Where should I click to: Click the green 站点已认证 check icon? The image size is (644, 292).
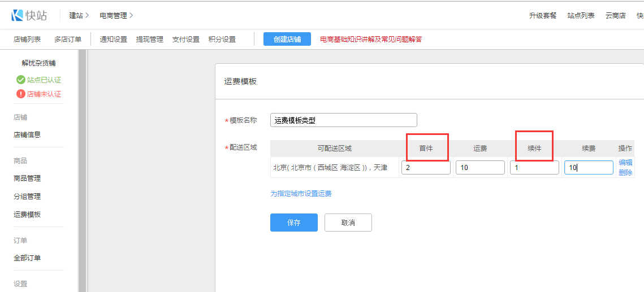tap(21, 80)
